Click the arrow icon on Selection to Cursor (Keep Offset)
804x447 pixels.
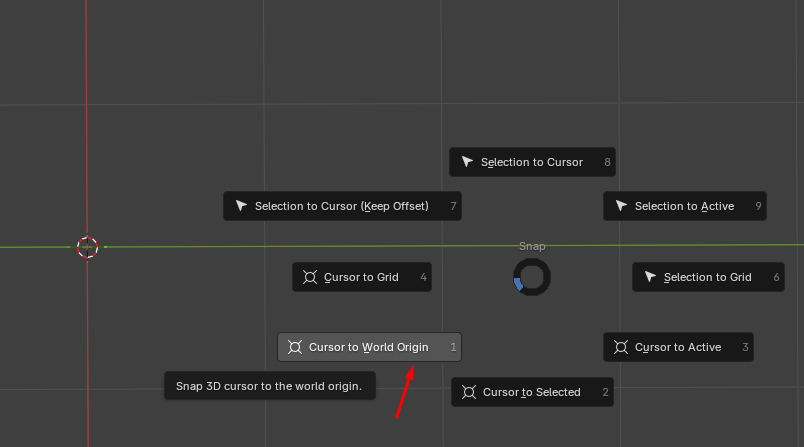point(241,206)
